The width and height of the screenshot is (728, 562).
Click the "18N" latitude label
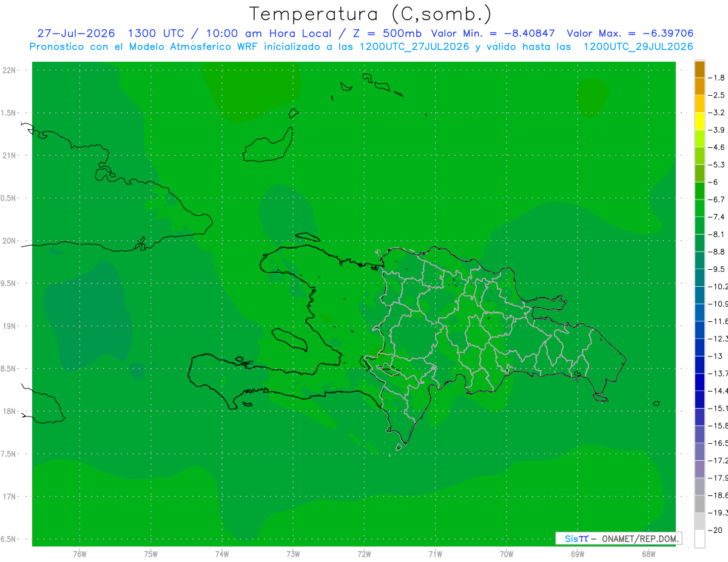pyautogui.click(x=9, y=411)
